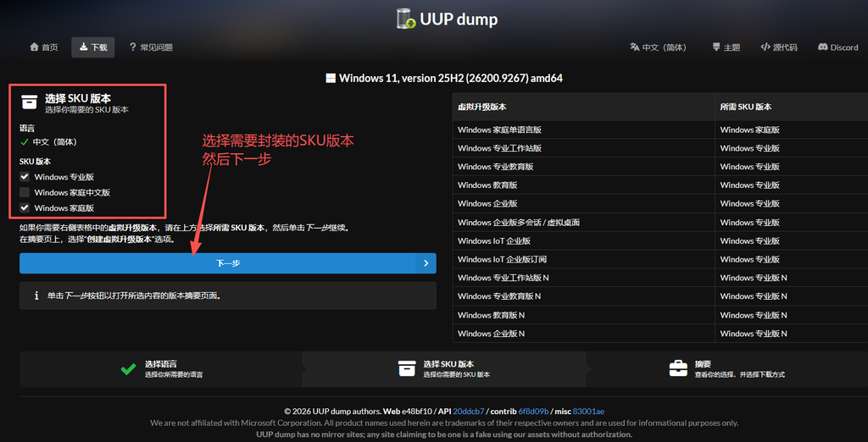Go to the 选择语言 step in progress bar

[x=161, y=369]
